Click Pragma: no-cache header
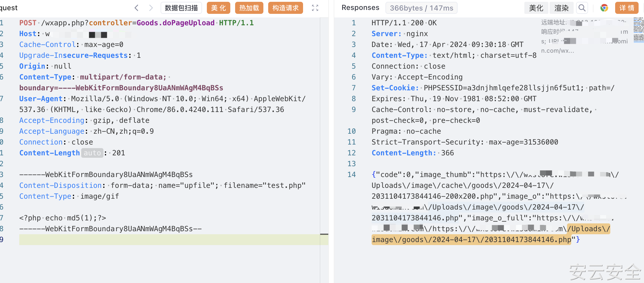 point(406,131)
